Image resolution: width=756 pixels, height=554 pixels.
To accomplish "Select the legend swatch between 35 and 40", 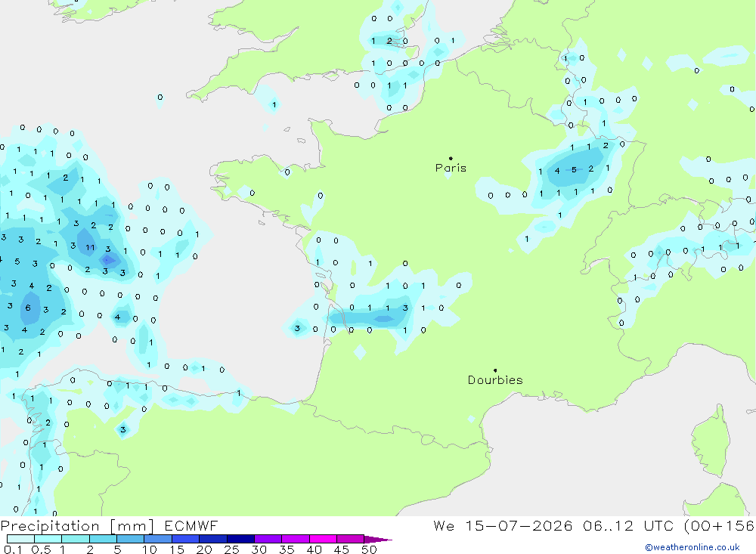I will 295,539.
